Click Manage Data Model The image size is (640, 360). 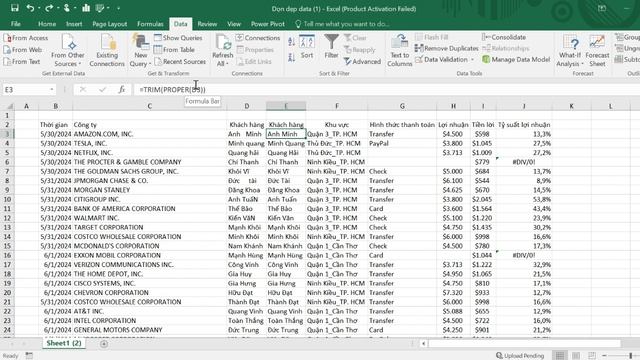(x=516, y=59)
